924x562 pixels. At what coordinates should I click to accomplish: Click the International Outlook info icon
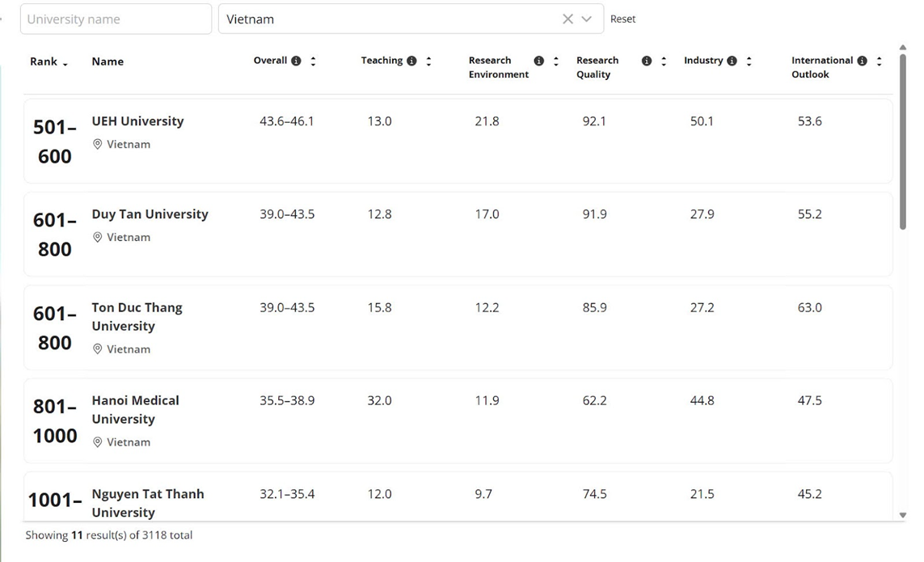coord(862,61)
